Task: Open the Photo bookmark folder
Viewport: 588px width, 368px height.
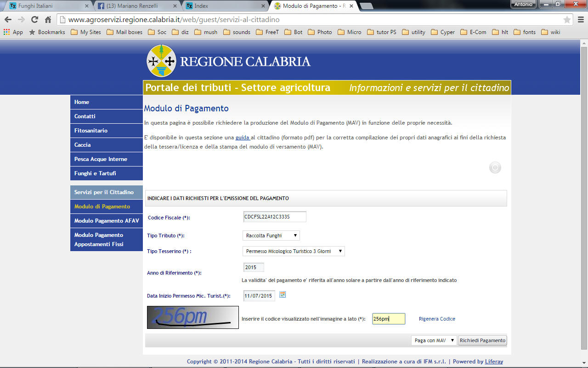Action: (x=320, y=32)
